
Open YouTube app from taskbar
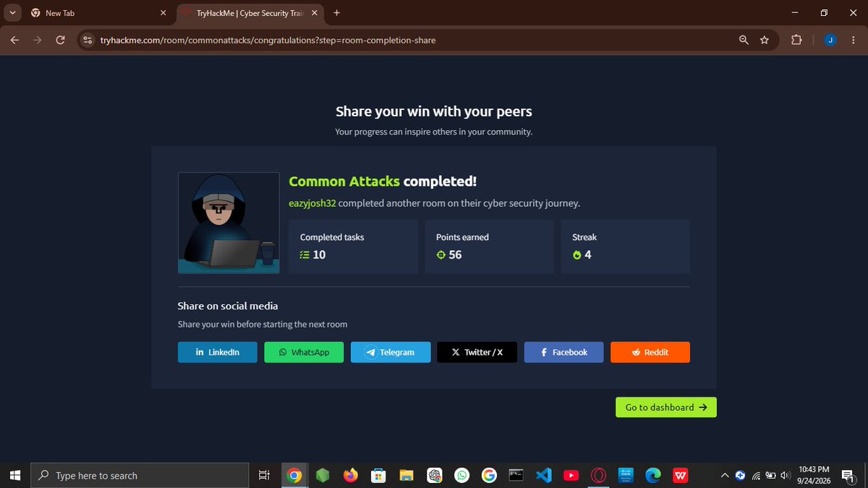click(x=571, y=476)
